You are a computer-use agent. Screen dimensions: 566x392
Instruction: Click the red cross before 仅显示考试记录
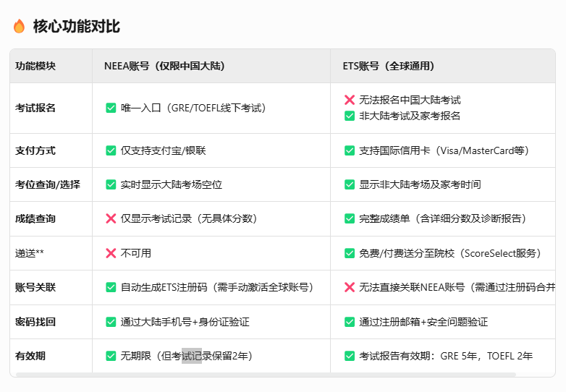pyautogui.click(x=111, y=218)
